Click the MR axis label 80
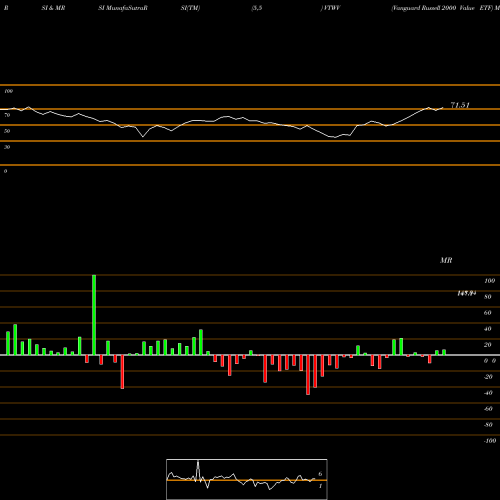This screenshot has height=500, width=500. coord(488,297)
